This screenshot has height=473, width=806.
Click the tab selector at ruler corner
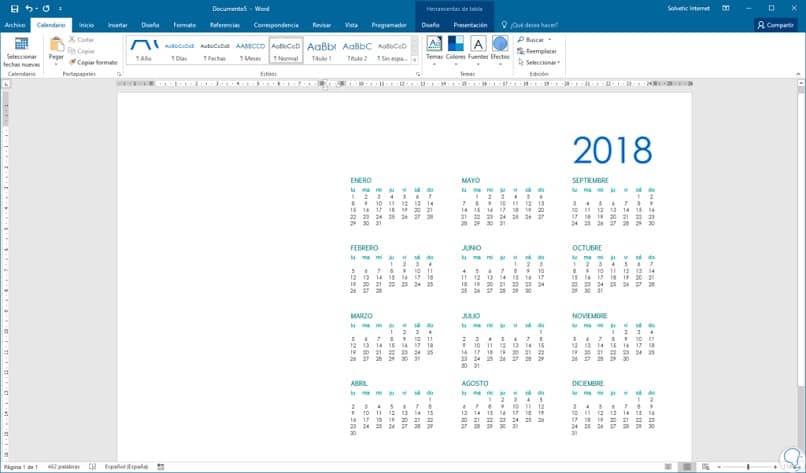coord(6,83)
